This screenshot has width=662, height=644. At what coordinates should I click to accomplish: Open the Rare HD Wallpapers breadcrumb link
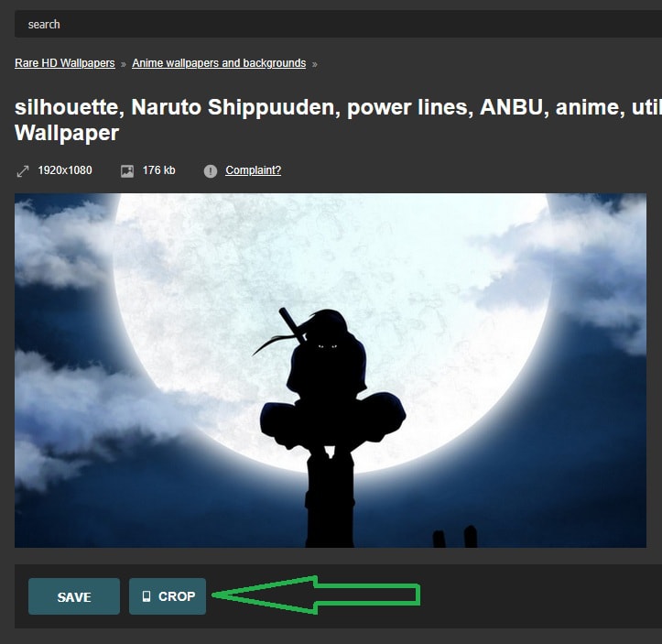[65, 63]
